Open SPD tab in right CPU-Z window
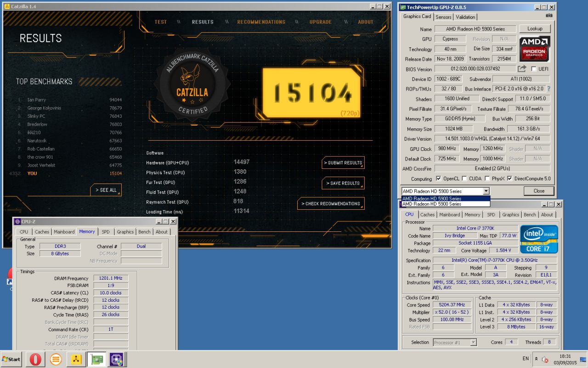This screenshot has height=368, width=588. 491,214
